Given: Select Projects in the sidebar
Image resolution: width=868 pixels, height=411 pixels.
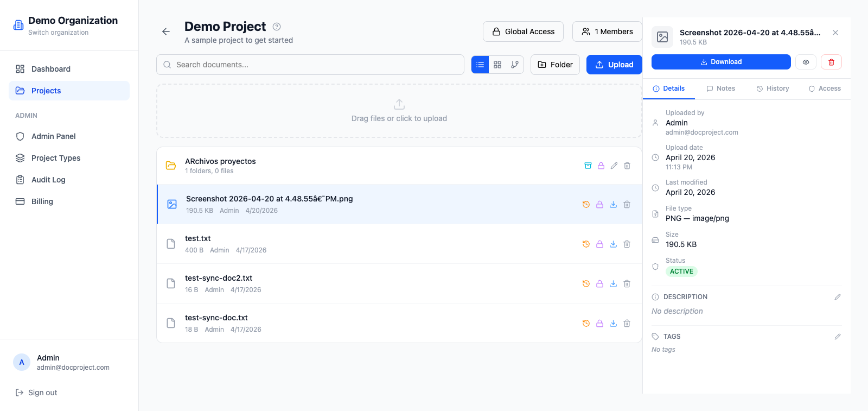Looking at the screenshot, I should click(x=69, y=91).
